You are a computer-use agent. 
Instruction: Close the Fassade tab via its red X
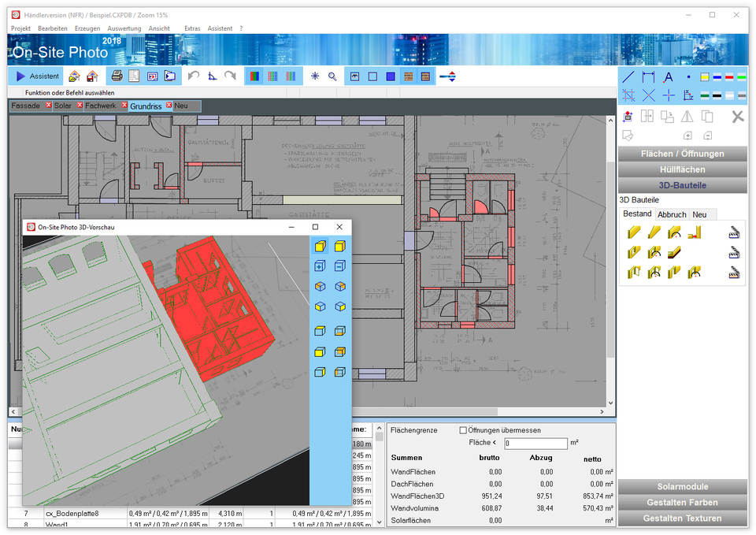pyautogui.click(x=48, y=106)
